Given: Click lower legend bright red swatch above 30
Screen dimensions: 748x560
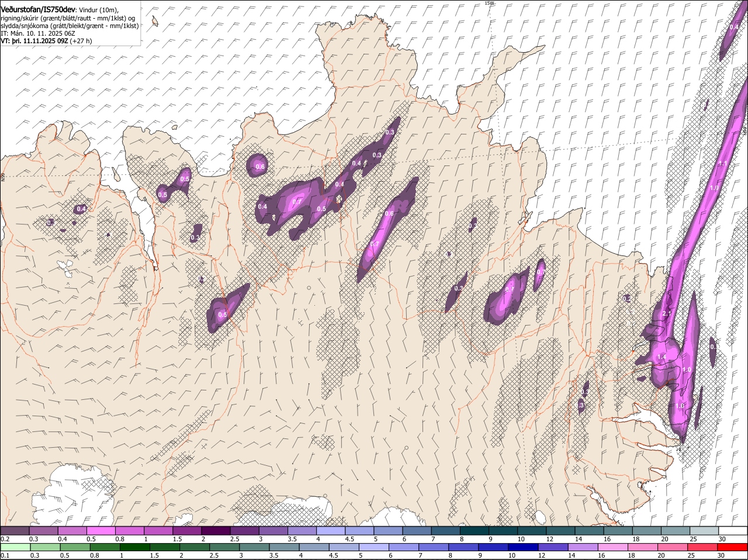Looking at the screenshot, I should tap(732, 547).
